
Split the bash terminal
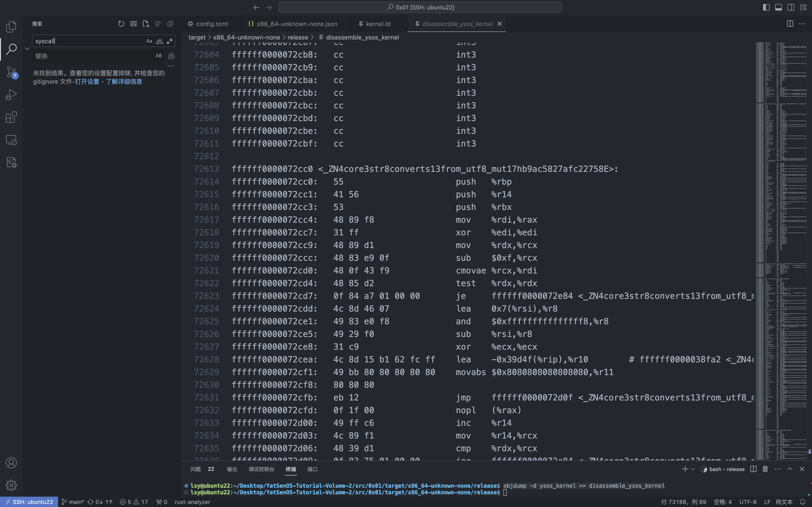click(753, 469)
